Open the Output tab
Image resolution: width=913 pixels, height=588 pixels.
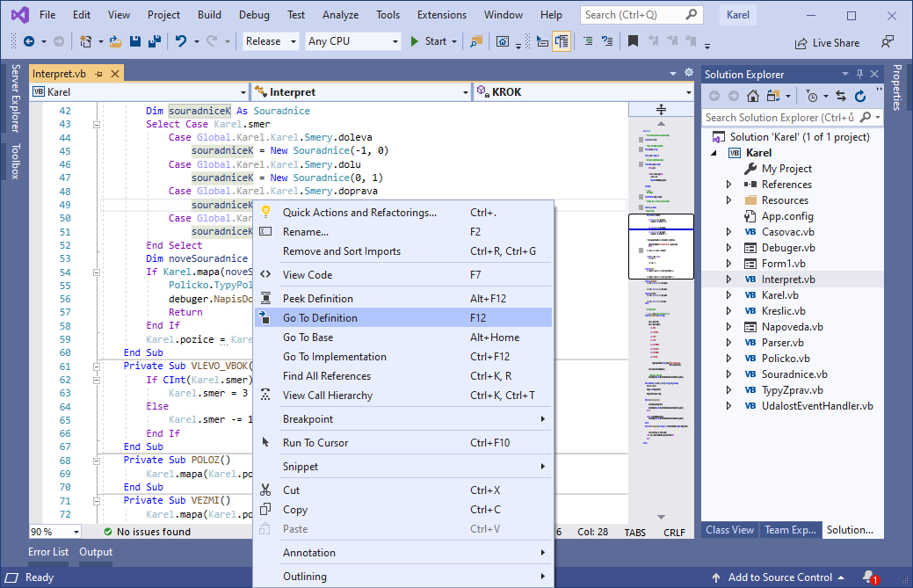96,552
